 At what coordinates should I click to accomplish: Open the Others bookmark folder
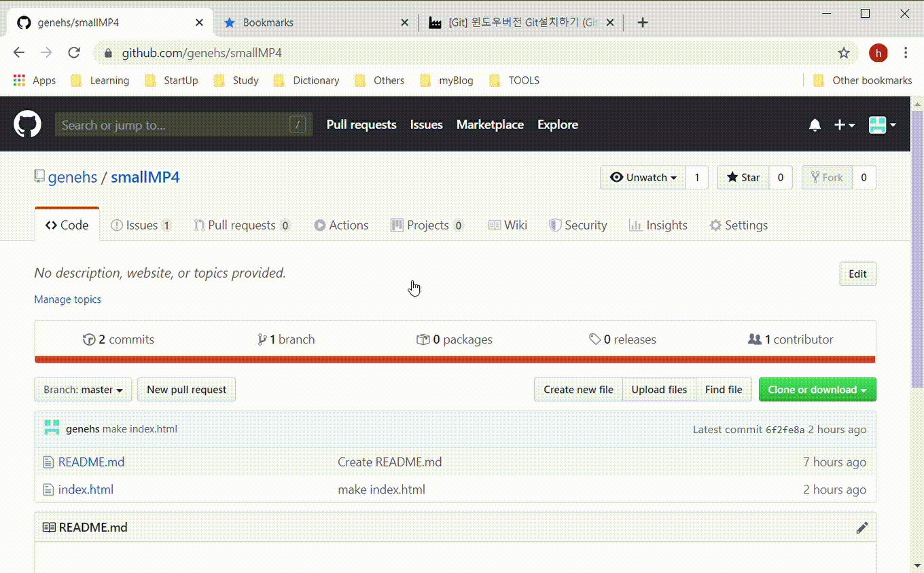point(379,80)
